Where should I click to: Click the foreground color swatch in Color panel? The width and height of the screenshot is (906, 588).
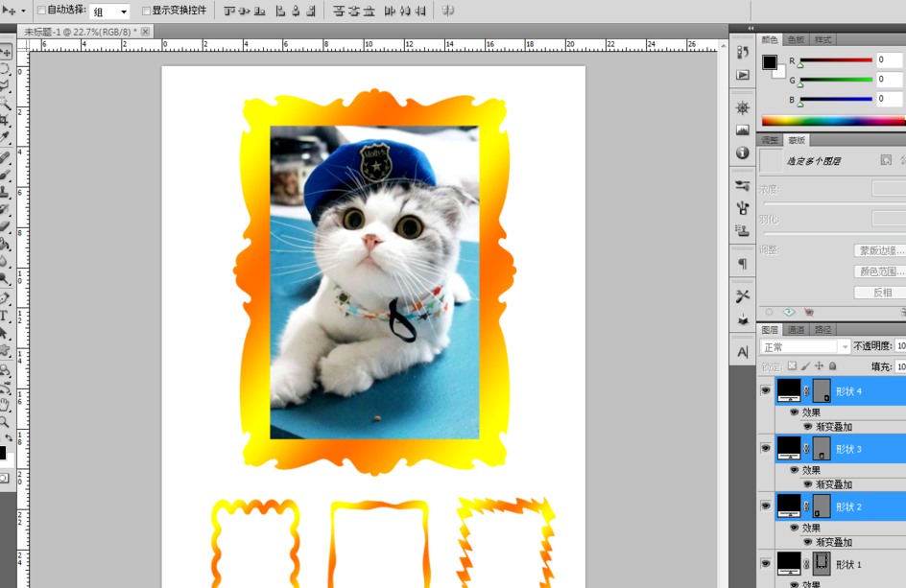click(x=769, y=61)
